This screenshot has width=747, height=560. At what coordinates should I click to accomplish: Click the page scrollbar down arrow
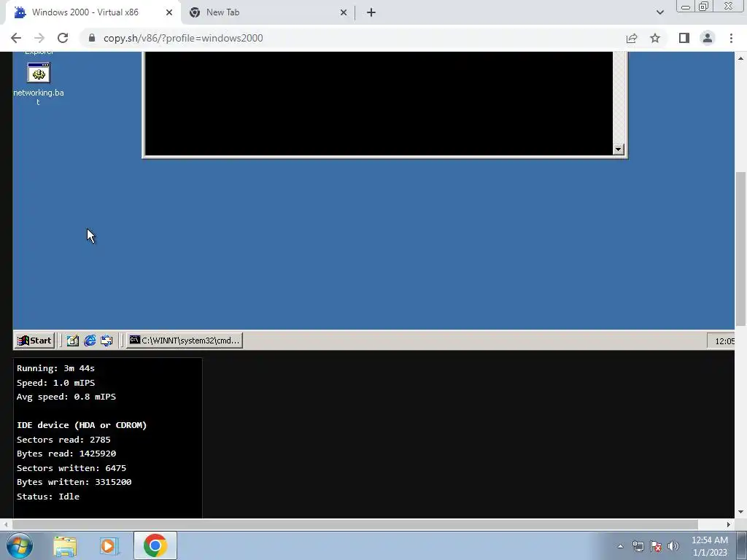click(x=741, y=513)
